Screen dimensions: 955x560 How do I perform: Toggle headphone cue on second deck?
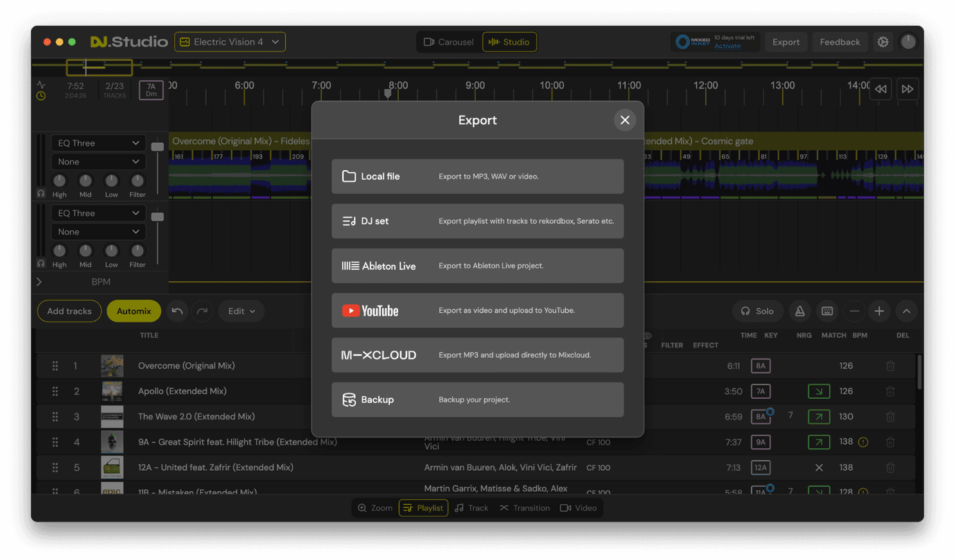pos(41,263)
